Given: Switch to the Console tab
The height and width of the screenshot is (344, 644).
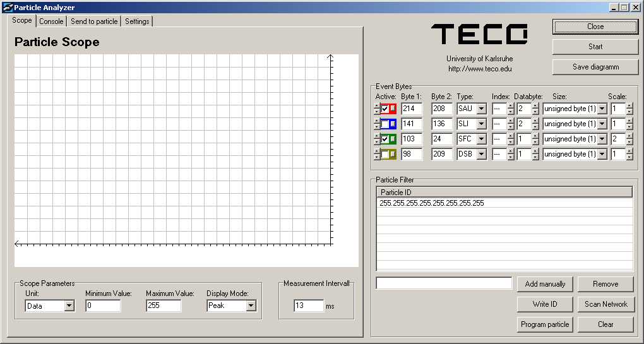Looking at the screenshot, I should (x=51, y=21).
